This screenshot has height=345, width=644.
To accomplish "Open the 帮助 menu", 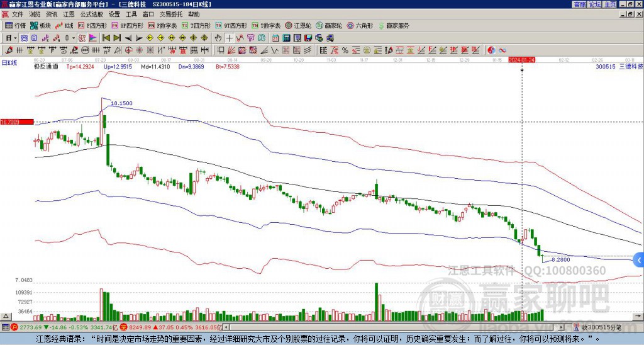I will [x=194, y=14].
